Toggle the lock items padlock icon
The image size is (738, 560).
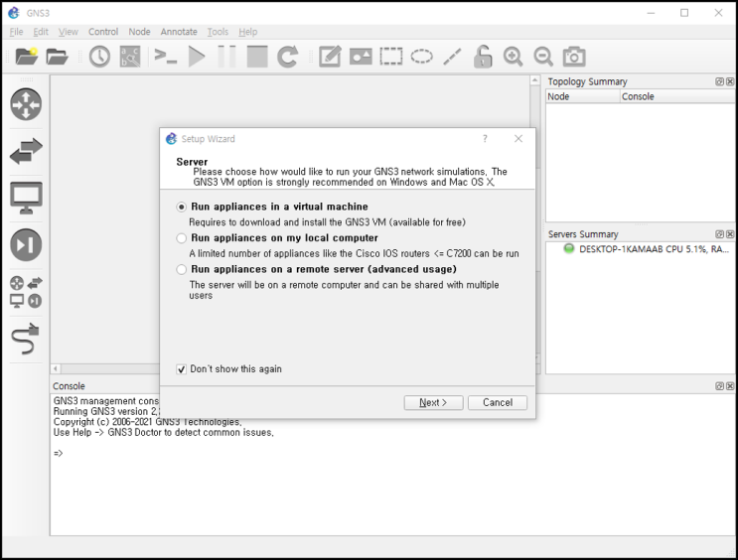pos(483,57)
